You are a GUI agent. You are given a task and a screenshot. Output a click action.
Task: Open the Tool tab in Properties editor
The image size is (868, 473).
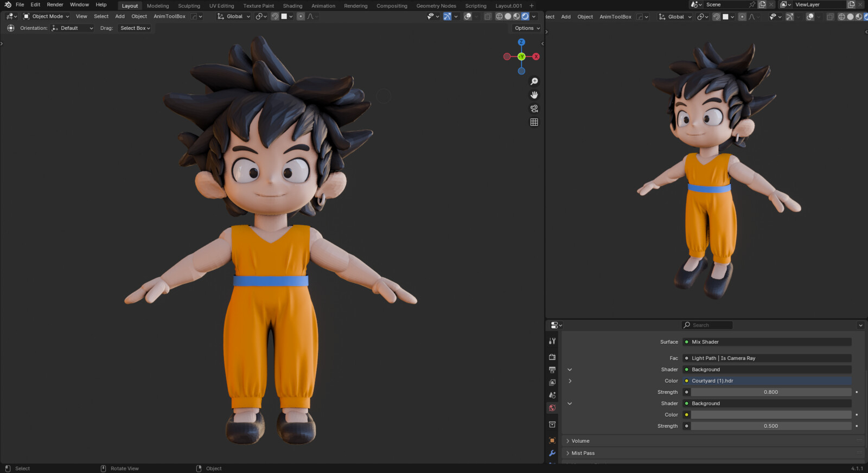(x=552, y=341)
